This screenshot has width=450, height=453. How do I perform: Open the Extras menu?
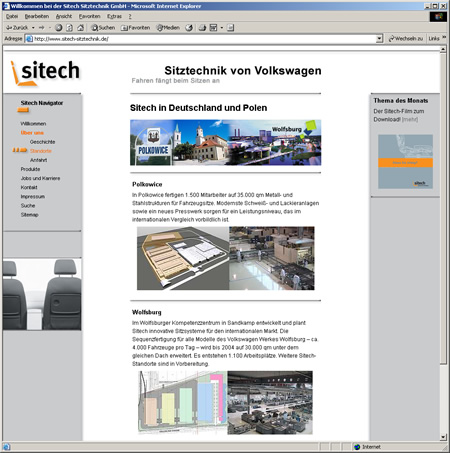pos(114,16)
